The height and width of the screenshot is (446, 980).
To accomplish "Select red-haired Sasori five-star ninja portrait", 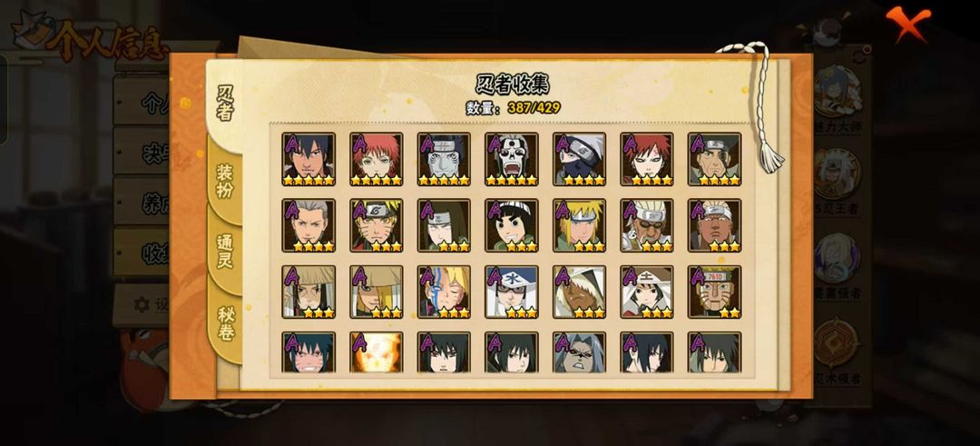I will tap(377, 159).
